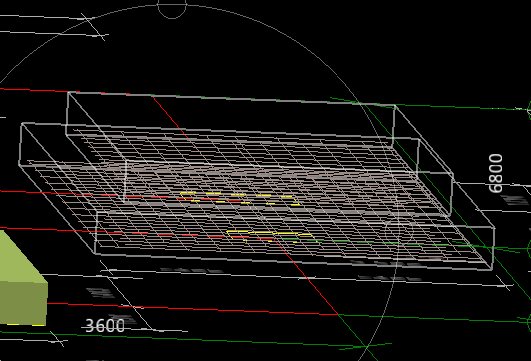Select the red grid line at the upper left
The height and width of the screenshot is (361, 531).
coord(34,90)
